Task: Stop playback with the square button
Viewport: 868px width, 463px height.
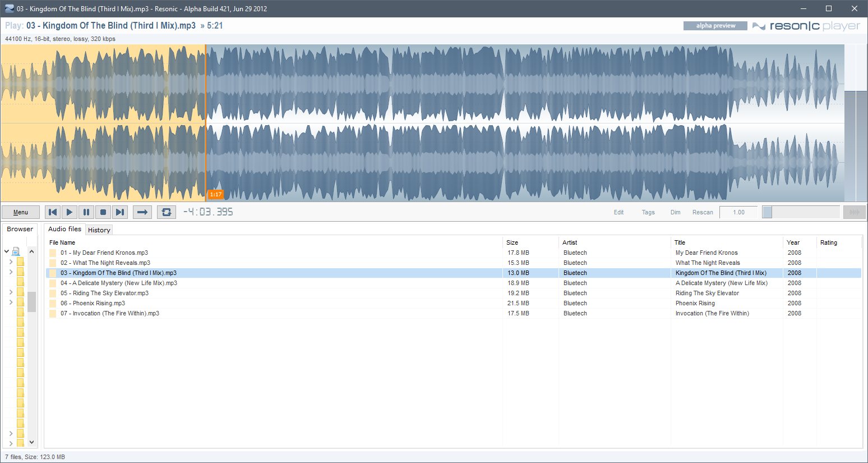Action: (103, 212)
